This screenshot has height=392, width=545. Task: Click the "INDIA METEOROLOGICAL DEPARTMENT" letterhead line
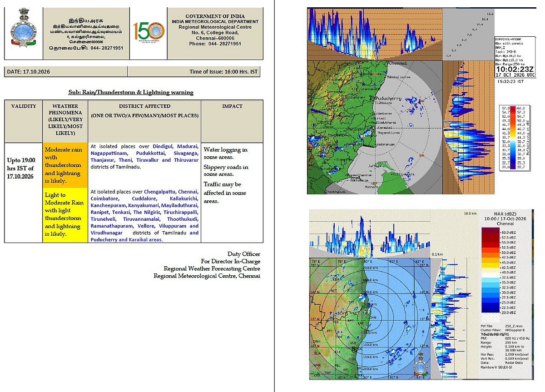215,22
